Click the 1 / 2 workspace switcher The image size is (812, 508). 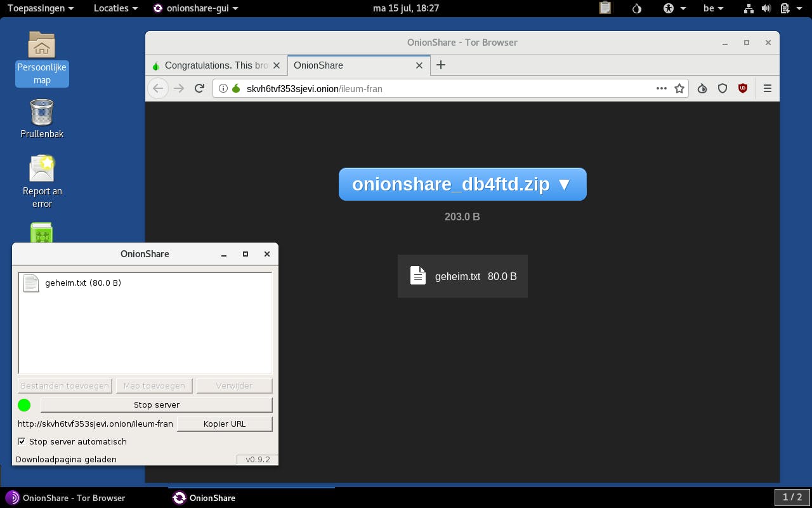[x=792, y=497]
